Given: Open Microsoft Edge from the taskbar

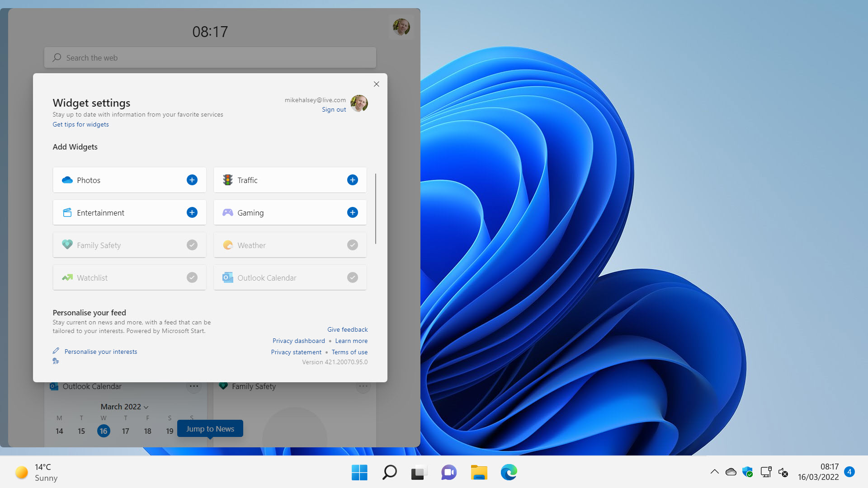Looking at the screenshot, I should (x=509, y=472).
